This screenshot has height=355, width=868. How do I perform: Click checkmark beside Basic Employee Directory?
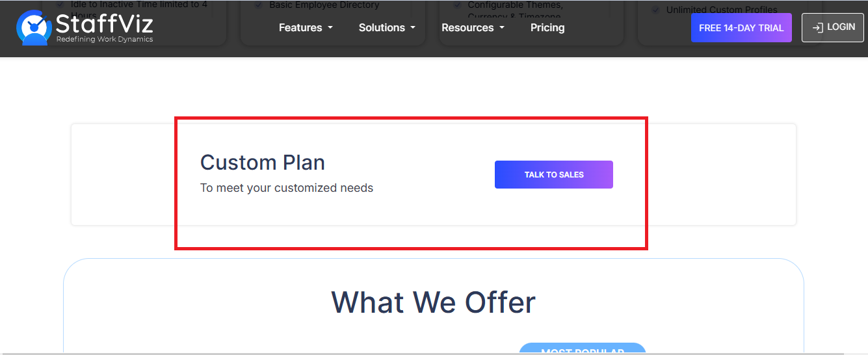pos(257,5)
